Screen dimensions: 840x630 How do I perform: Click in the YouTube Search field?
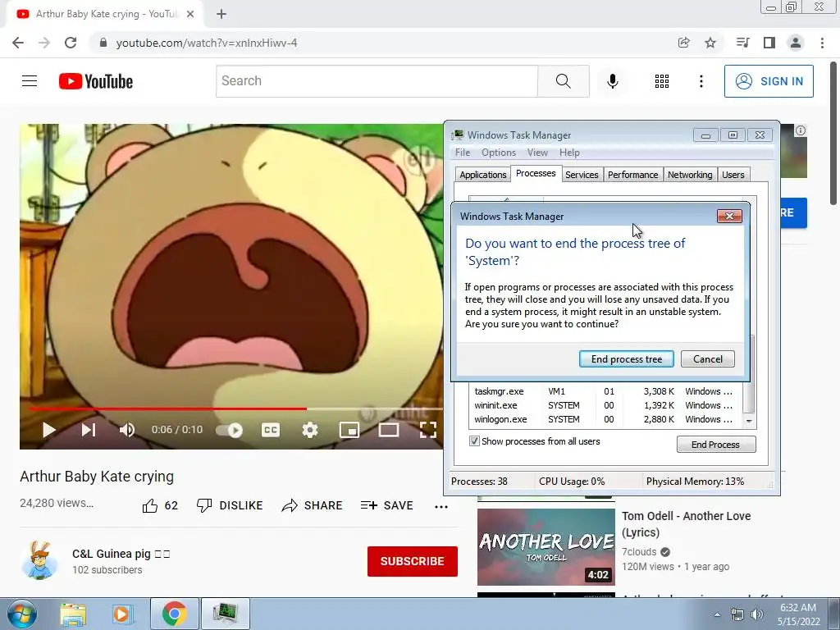(x=377, y=81)
